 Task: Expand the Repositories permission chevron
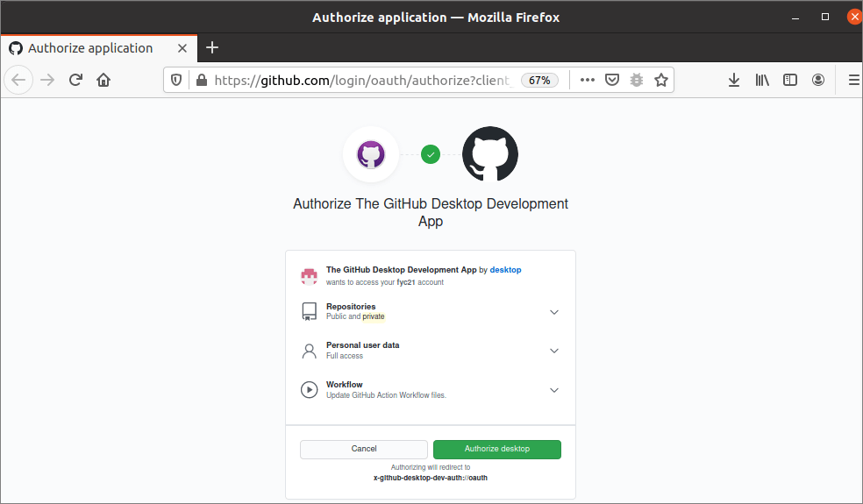pos(553,312)
